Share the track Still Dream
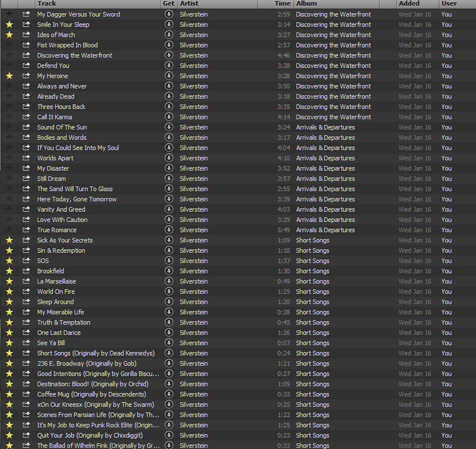 point(26,179)
